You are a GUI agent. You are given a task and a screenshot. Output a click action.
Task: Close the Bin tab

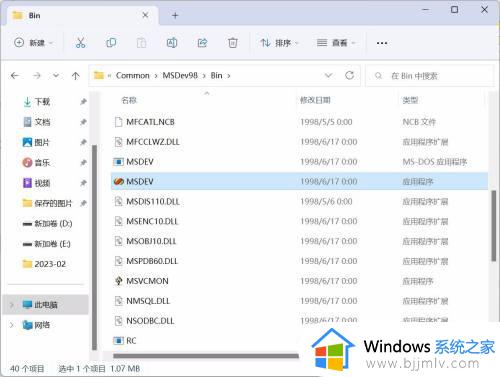pos(145,15)
